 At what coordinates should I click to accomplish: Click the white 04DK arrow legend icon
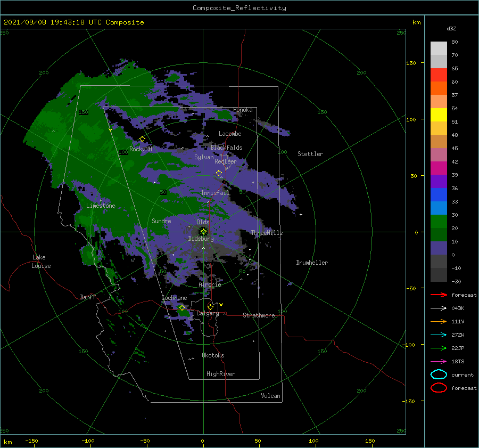[439, 308]
